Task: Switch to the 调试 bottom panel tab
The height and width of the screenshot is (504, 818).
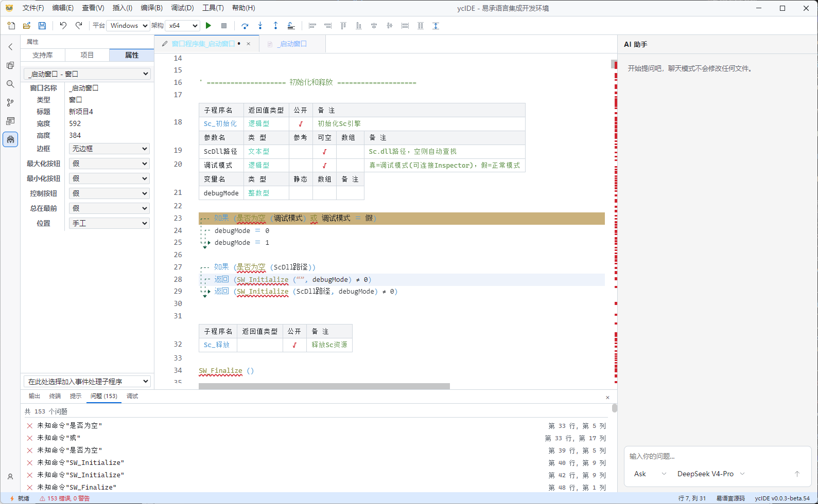Action: (x=132, y=396)
